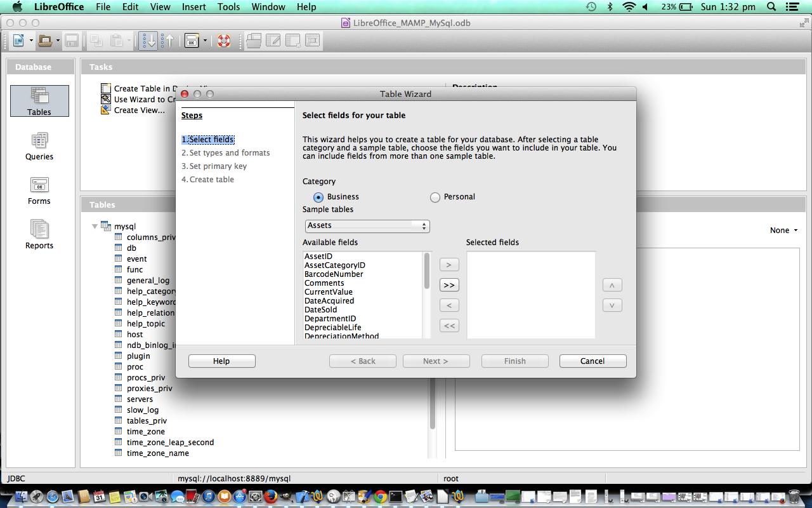This screenshot has width=812, height=508.
Task: Select Queries in the Database pane
Action: [39, 146]
